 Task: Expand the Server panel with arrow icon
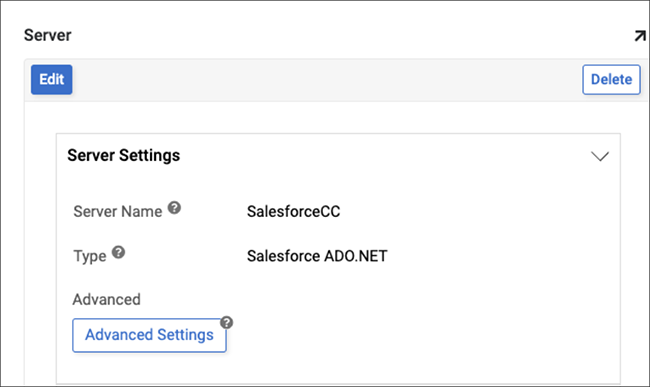click(x=640, y=36)
